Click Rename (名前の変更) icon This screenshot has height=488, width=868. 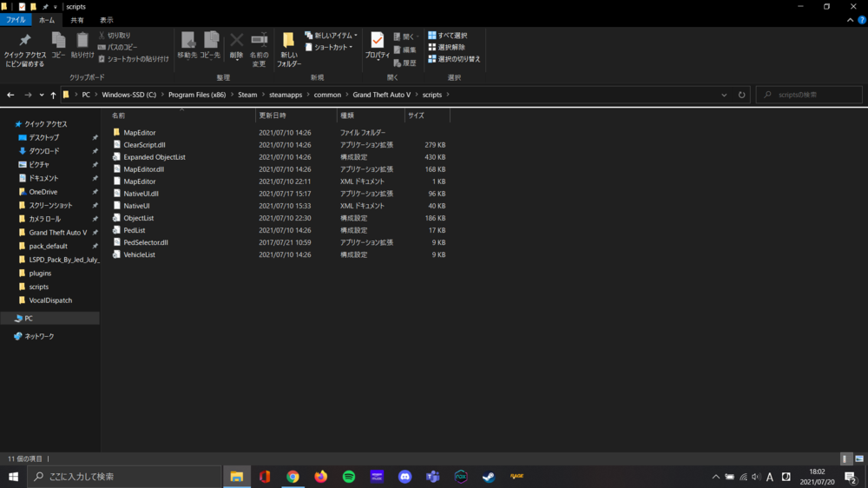(259, 49)
